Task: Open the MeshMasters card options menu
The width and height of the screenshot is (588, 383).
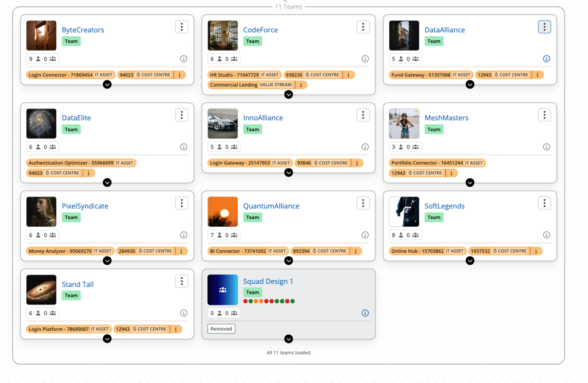Action: pyautogui.click(x=544, y=115)
